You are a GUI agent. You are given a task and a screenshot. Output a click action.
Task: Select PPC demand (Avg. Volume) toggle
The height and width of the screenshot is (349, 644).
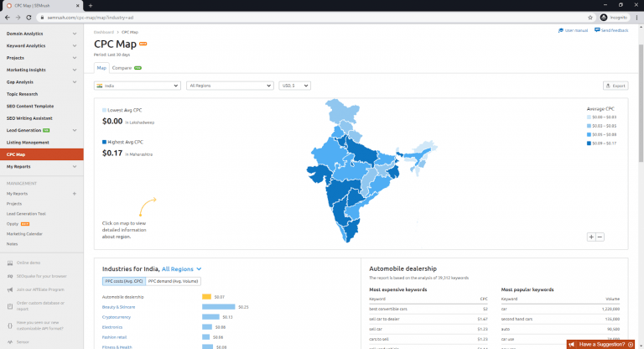click(173, 281)
